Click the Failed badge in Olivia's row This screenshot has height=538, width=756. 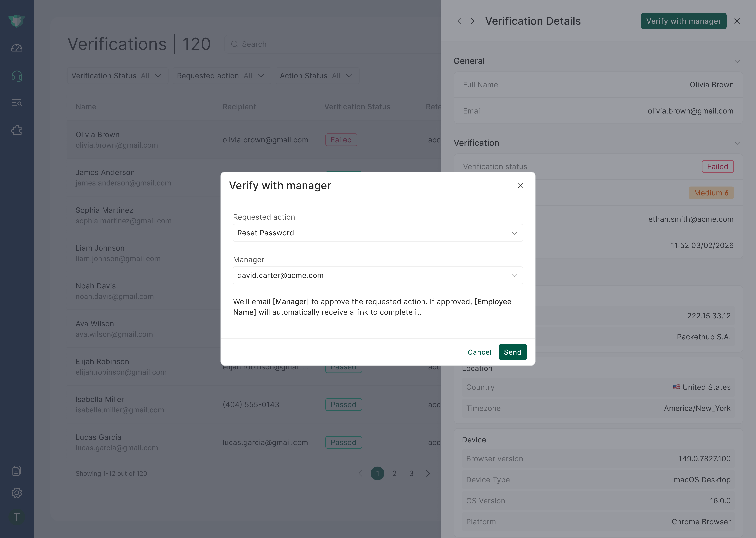[341, 140]
